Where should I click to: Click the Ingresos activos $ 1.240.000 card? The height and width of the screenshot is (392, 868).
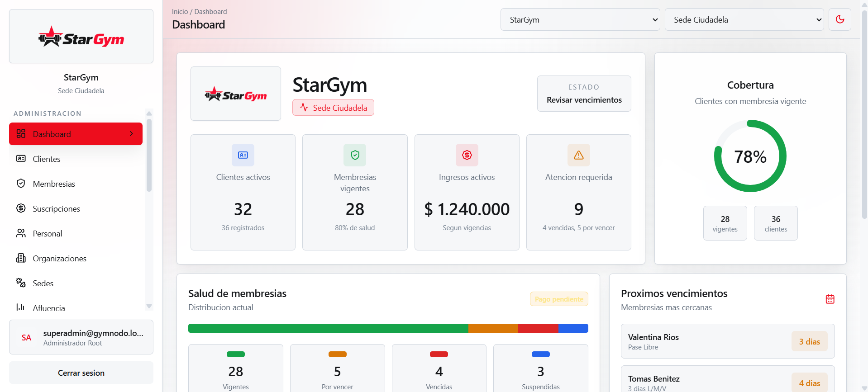[467, 192]
